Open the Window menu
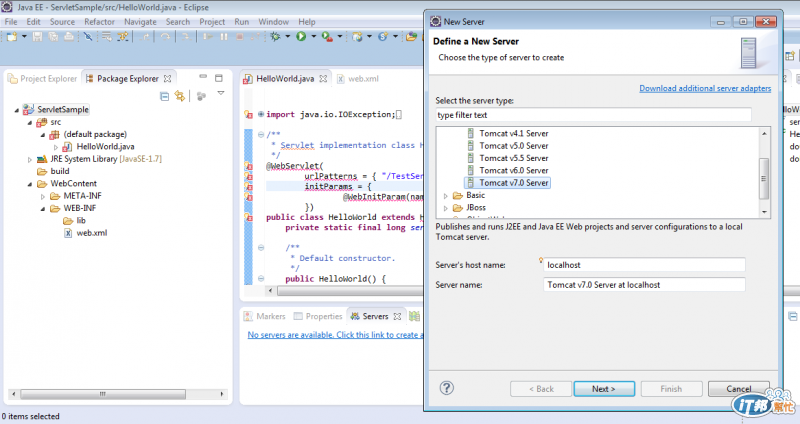 [273, 22]
